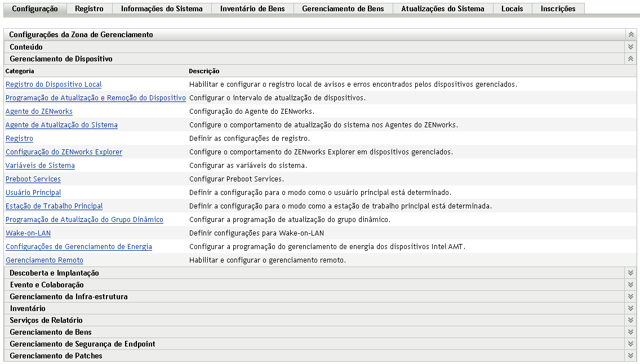640x364 pixels.
Task: Open the Atualizações do Sistema tab
Action: pyautogui.click(x=443, y=8)
